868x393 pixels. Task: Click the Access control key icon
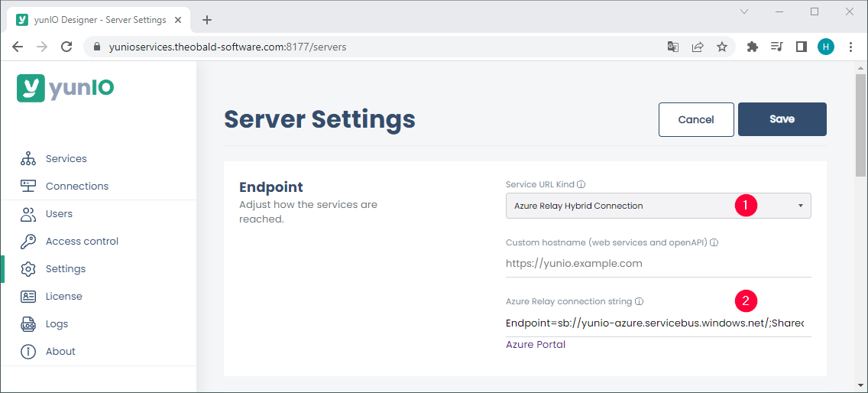tap(28, 242)
